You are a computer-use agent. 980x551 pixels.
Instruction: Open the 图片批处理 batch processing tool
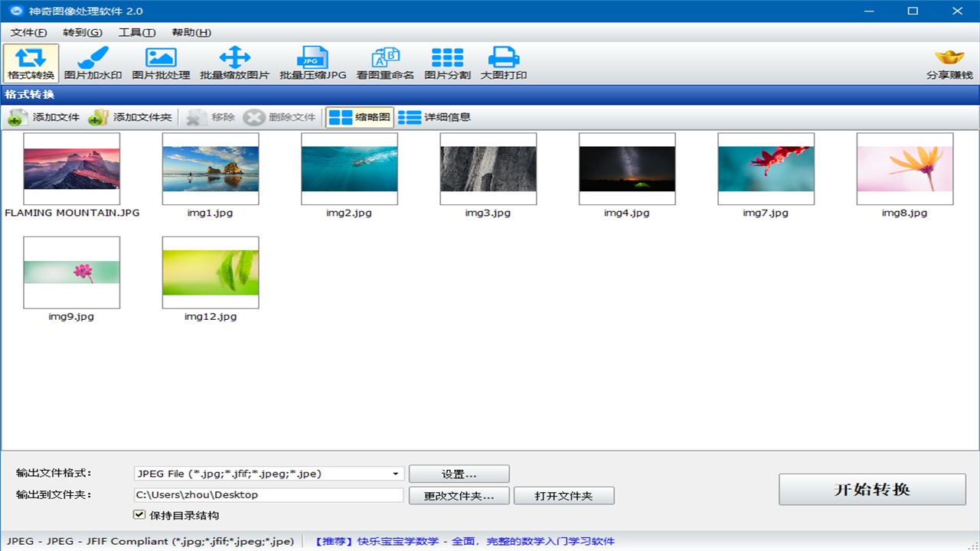[161, 63]
